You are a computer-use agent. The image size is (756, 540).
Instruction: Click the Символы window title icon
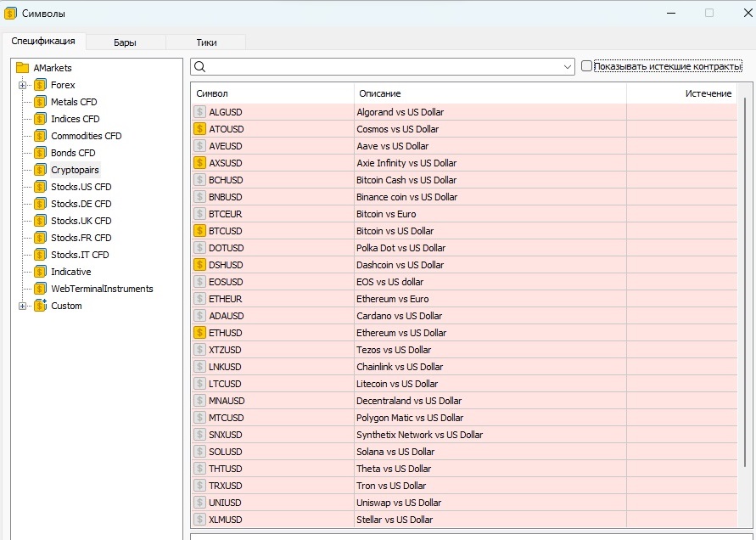(10, 14)
